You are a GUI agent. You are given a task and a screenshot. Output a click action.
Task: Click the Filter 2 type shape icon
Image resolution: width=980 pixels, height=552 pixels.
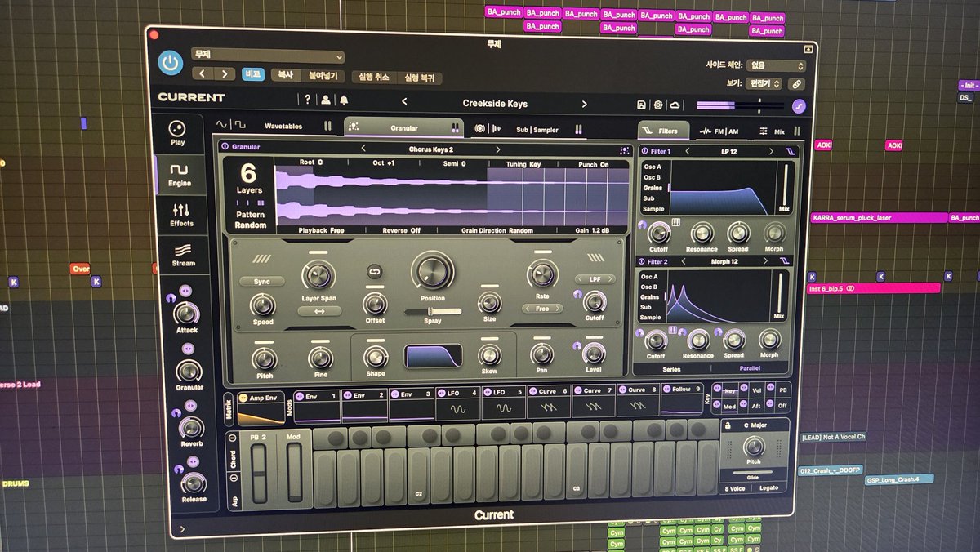[x=786, y=260]
